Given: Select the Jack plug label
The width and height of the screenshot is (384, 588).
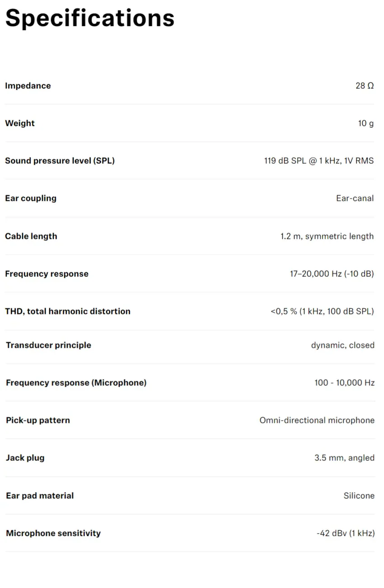Looking at the screenshot, I should click(25, 458).
